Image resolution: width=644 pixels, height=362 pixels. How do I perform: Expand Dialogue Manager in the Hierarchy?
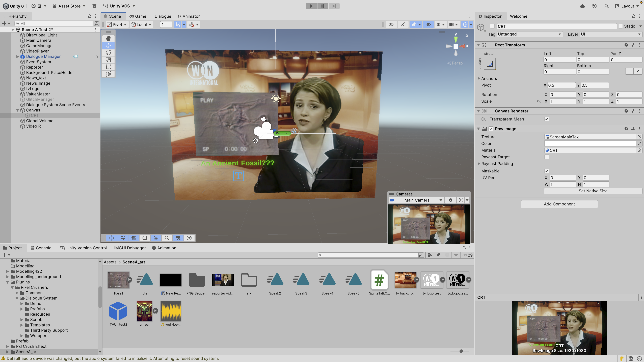17,57
